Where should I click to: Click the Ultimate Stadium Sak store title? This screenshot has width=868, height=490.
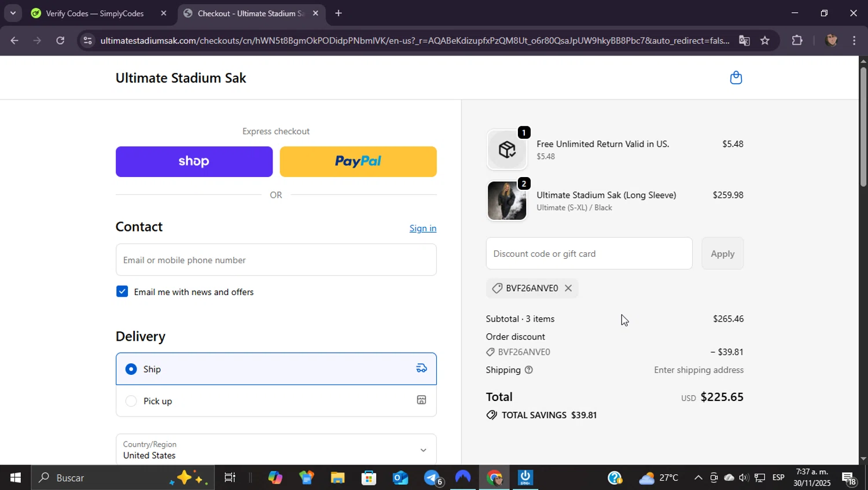click(x=181, y=78)
